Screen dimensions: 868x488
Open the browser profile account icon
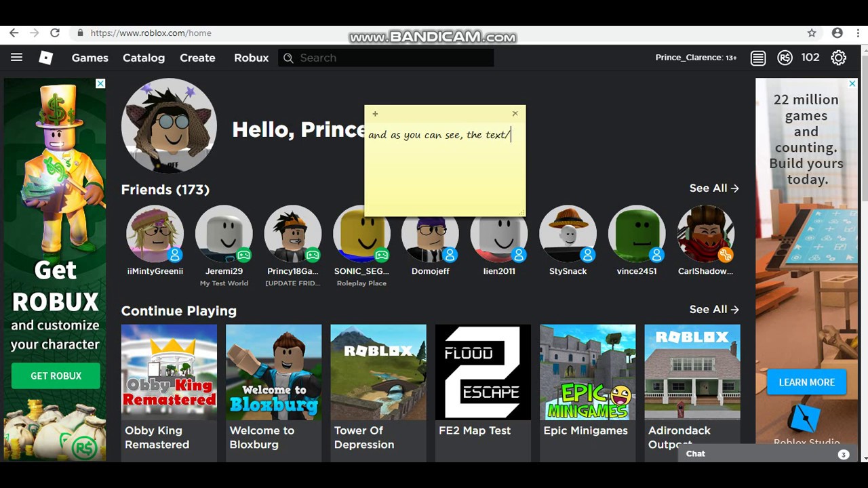(x=837, y=33)
